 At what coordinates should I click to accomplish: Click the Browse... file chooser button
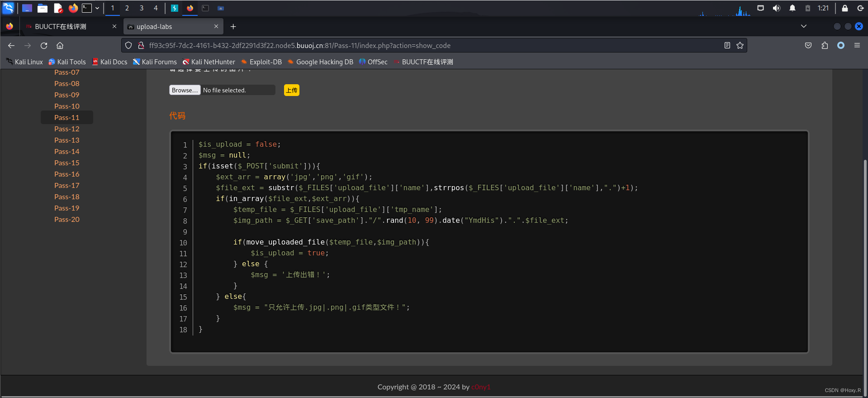tap(185, 90)
